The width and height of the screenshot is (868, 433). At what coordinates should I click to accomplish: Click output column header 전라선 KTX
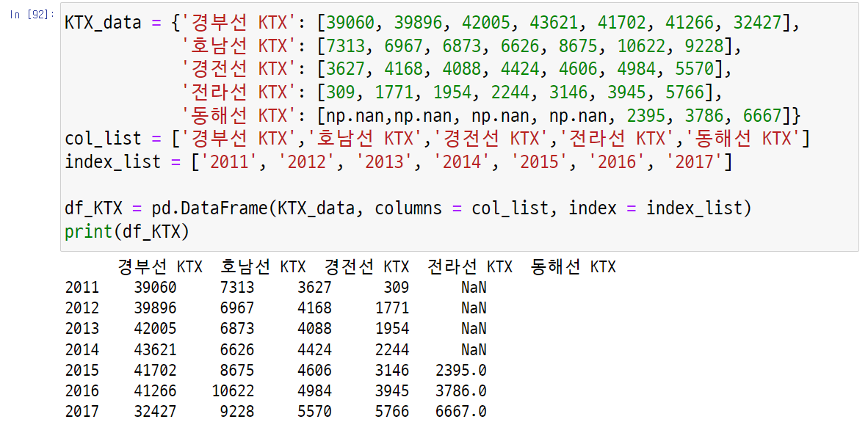coord(470,268)
